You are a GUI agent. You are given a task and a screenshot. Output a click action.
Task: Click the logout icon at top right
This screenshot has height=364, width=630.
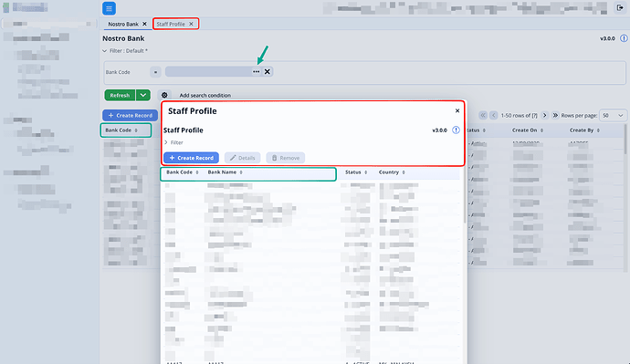point(620,7)
